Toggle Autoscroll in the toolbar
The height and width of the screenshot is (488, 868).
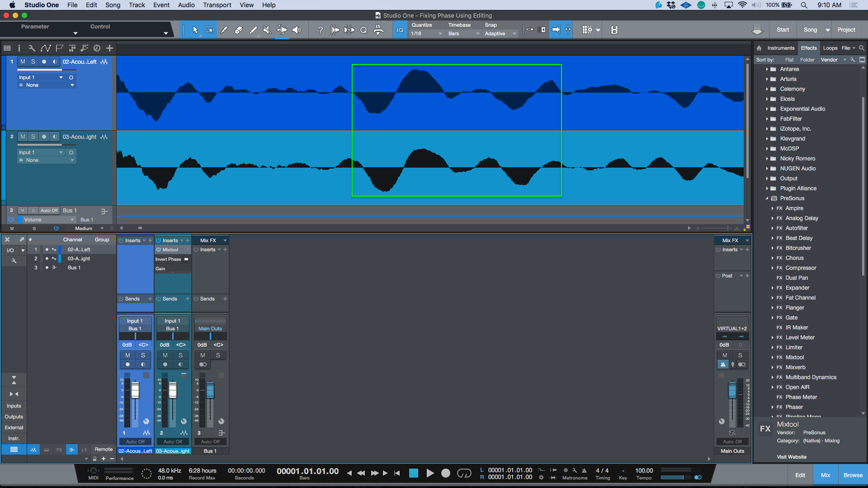point(556,30)
